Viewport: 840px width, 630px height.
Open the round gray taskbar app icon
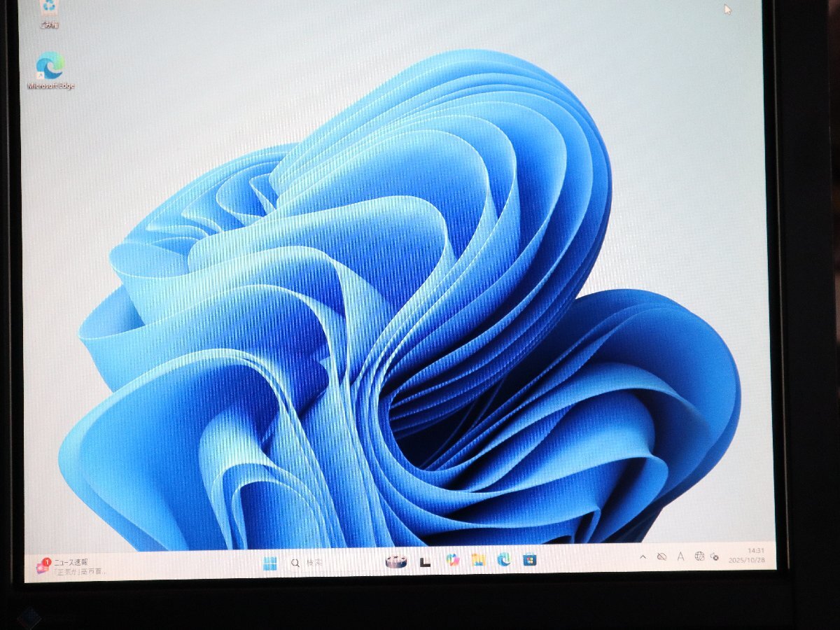pyautogui.click(x=397, y=561)
